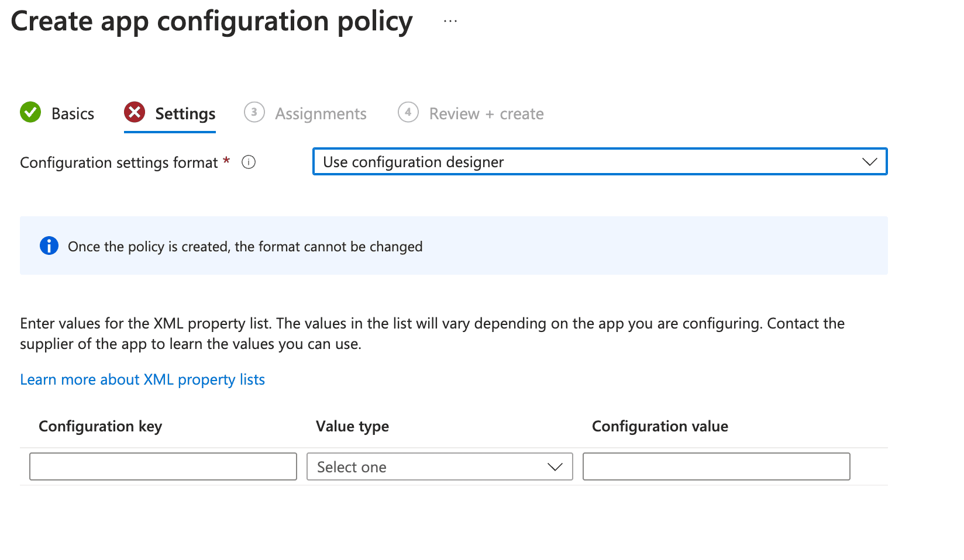Select the Settings tab label
The height and width of the screenshot is (560, 964).
pyautogui.click(x=185, y=114)
